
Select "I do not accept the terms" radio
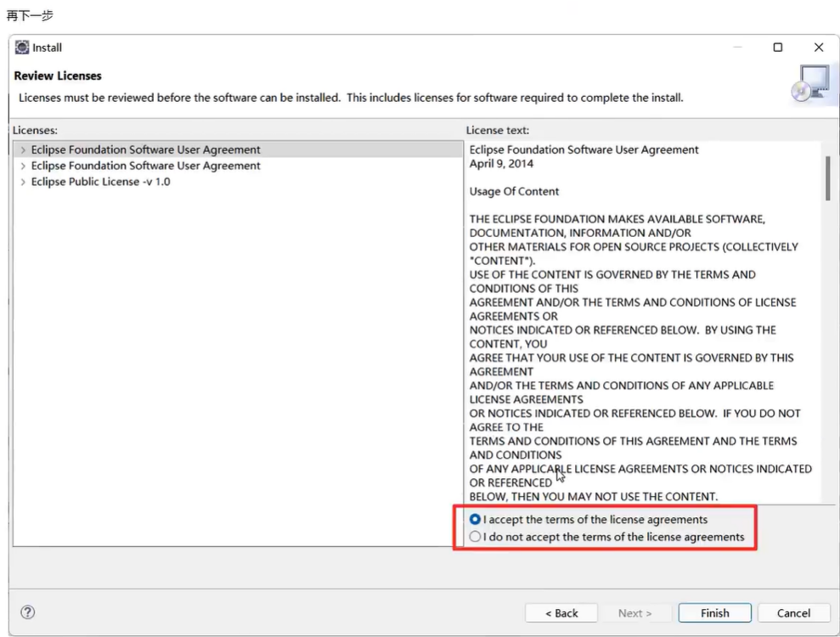pyautogui.click(x=475, y=536)
